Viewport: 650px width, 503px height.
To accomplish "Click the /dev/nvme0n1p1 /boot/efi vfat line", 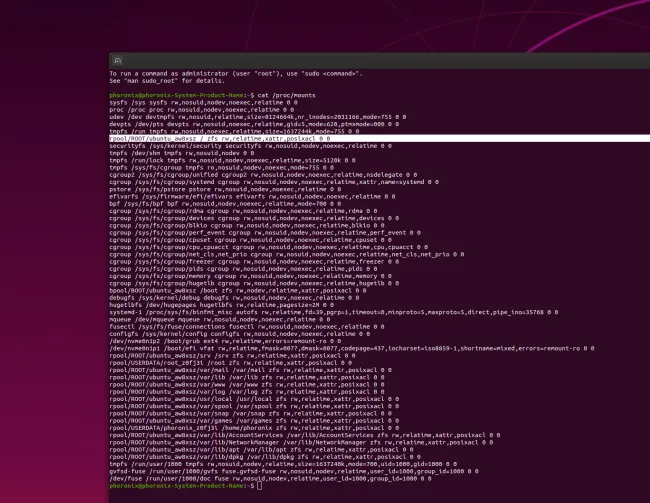I will pos(352,348).
